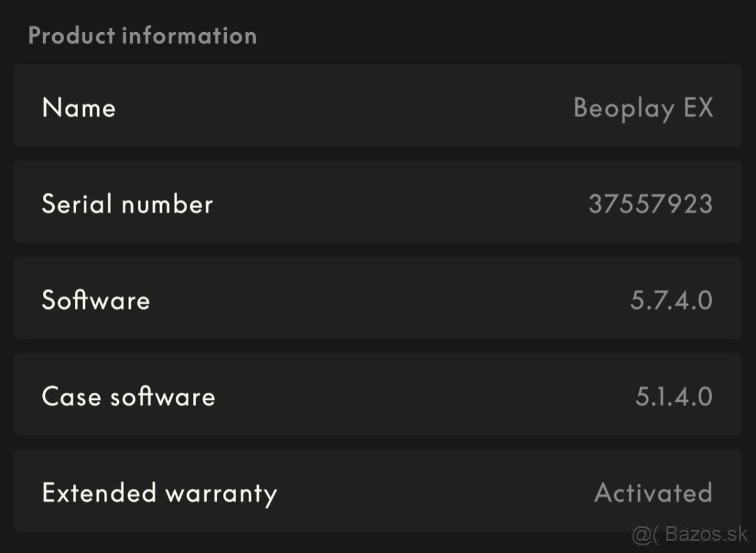This screenshot has width=756, height=553.
Task: Select the Software label
Action: (96, 300)
